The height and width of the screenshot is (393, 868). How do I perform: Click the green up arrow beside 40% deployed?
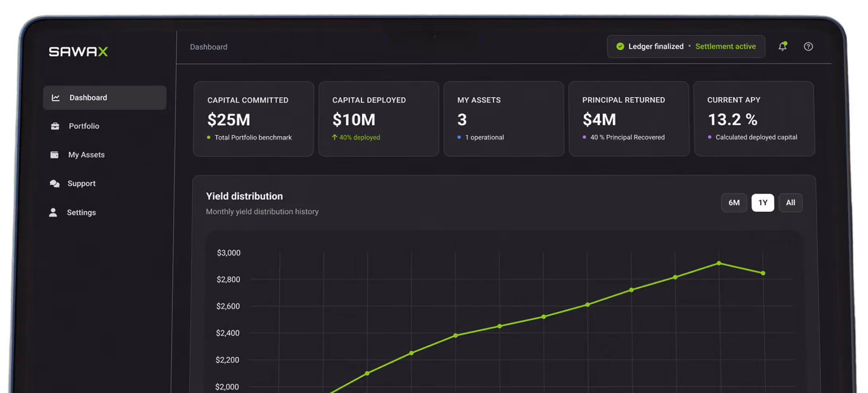pyautogui.click(x=335, y=137)
